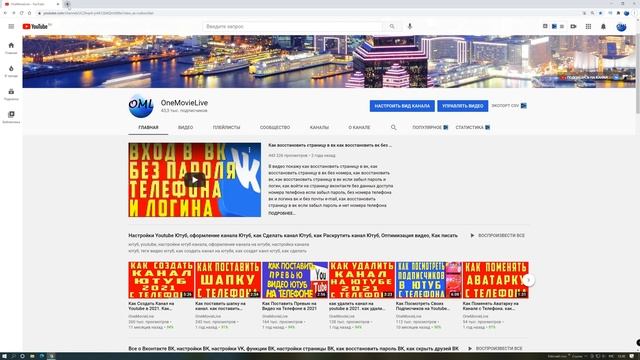The height and width of the screenshot is (360, 640).
Task: Go back in browser history
Action: pyautogui.click(x=5, y=13)
